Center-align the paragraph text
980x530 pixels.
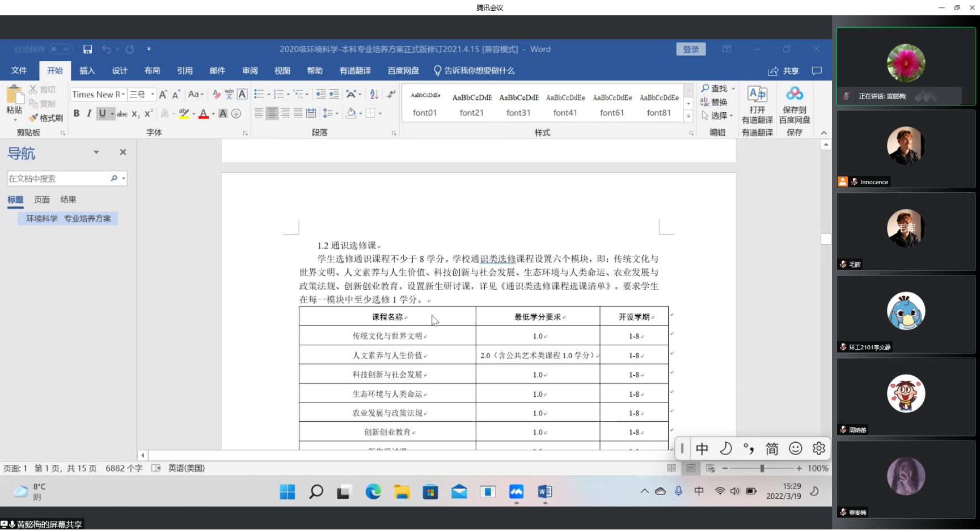pyautogui.click(x=272, y=113)
